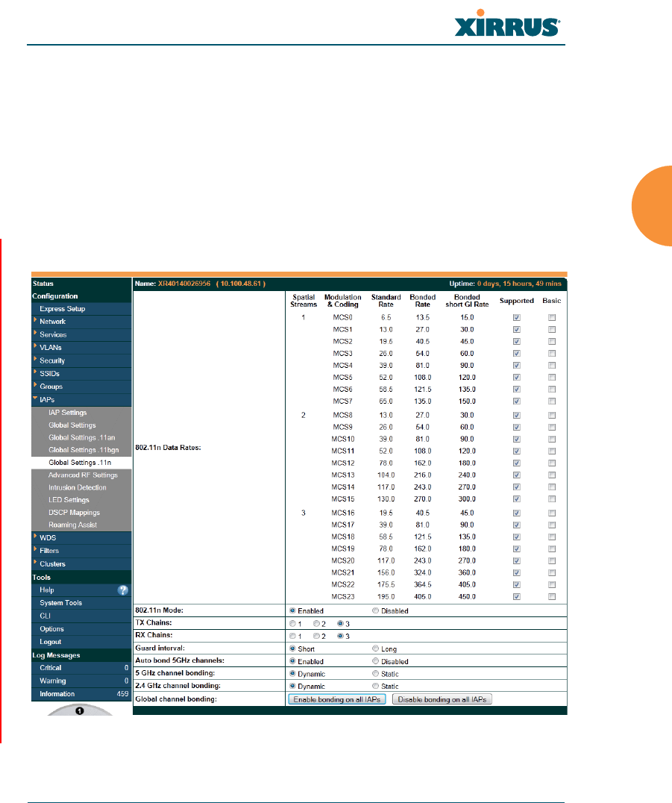Image resolution: width=672 pixels, height=803 pixels.
Task: Expand the Filters section
Action: click(x=49, y=551)
